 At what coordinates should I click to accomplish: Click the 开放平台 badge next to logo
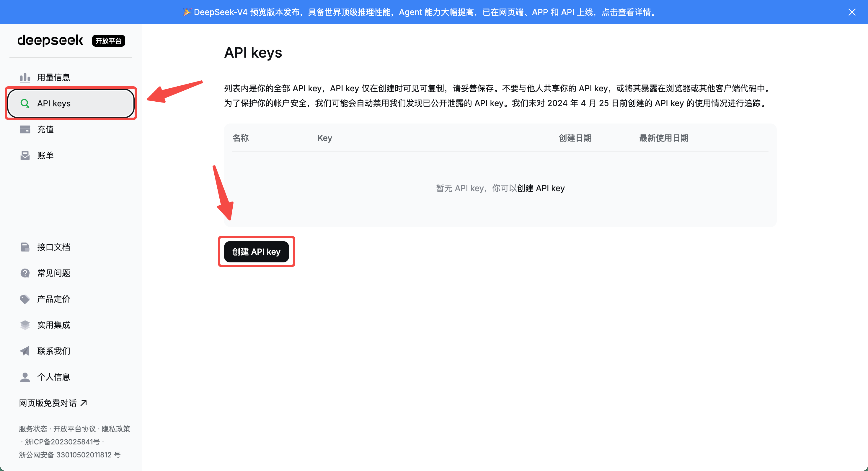pos(109,41)
